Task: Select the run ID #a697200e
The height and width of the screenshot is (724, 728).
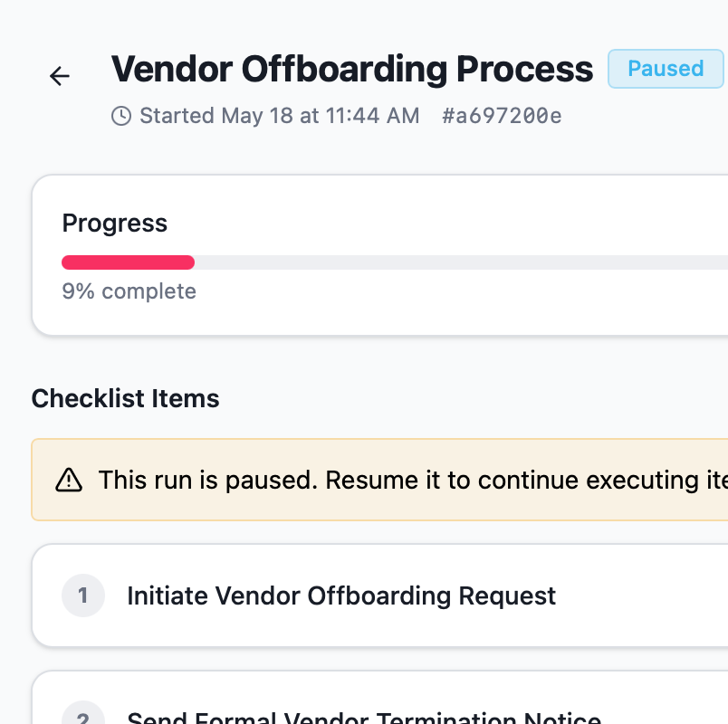Action: tap(502, 116)
